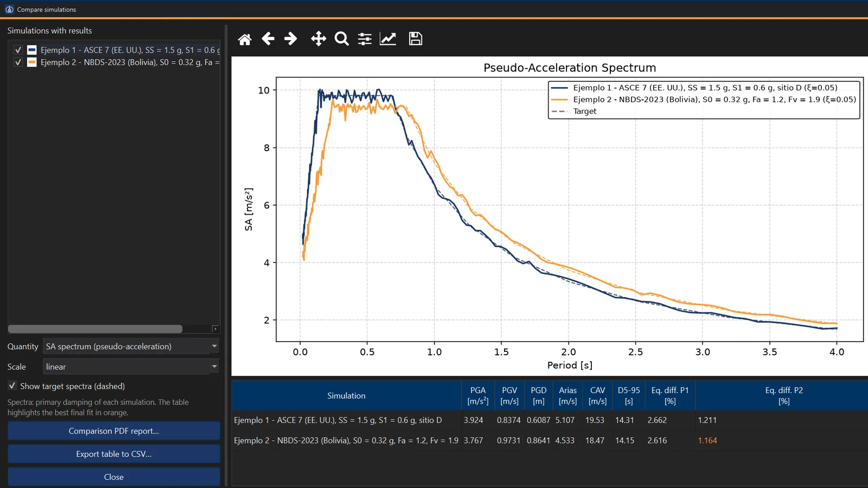Click the dark blue Ejemplo 1 color swatch
The width and height of the screenshot is (868, 488).
(32, 50)
